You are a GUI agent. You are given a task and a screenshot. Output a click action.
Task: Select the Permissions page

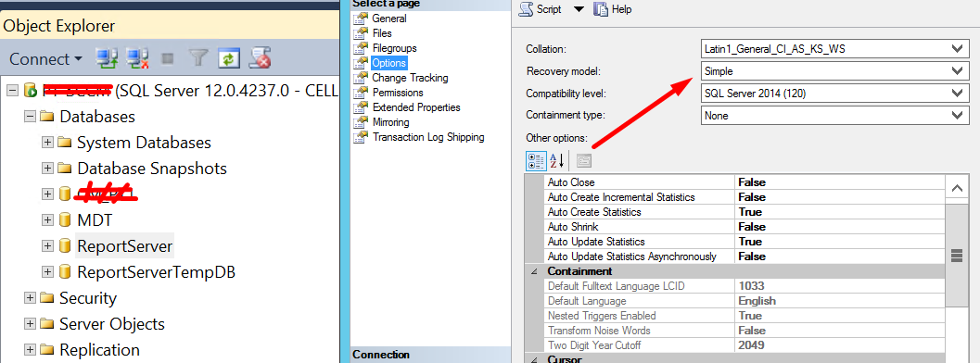[x=398, y=93]
